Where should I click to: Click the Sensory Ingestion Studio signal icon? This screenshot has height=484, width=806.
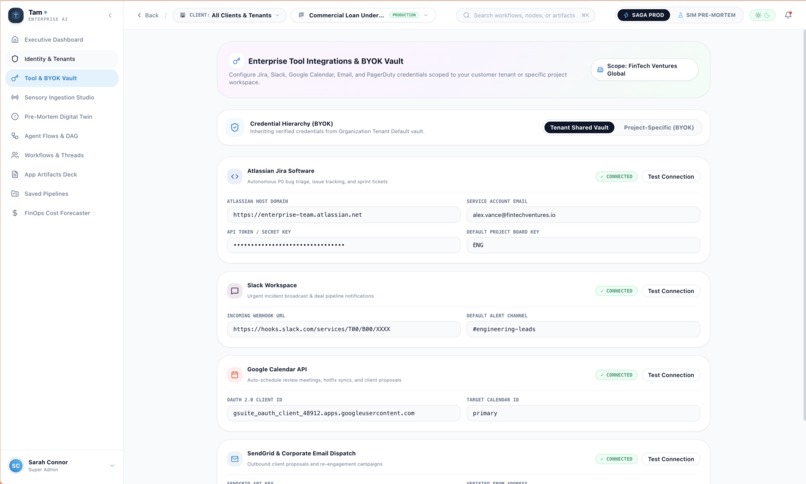15,98
